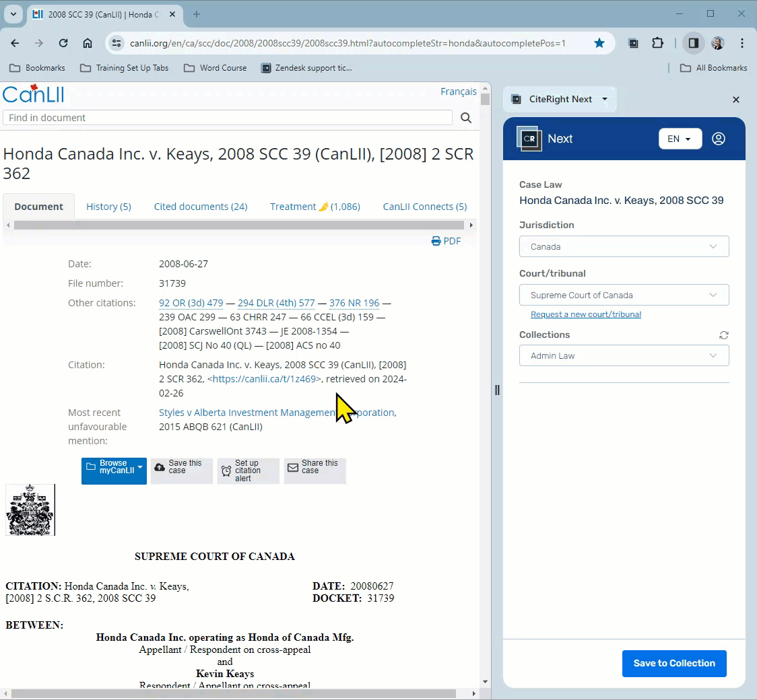The height and width of the screenshot is (700, 757).
Task: Open the canlii.ca/t/1z469 short link
Action: (265, 379)
